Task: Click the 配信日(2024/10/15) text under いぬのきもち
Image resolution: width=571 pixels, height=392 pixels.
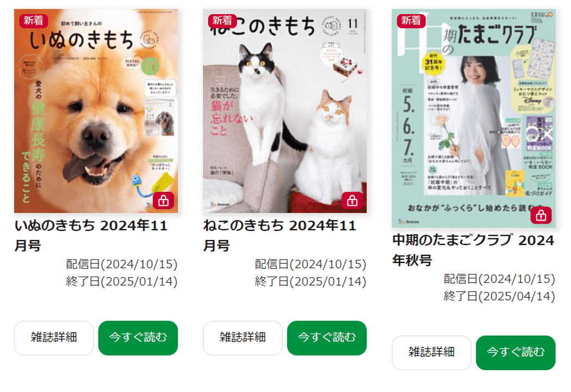Action: tap(122, 264)
